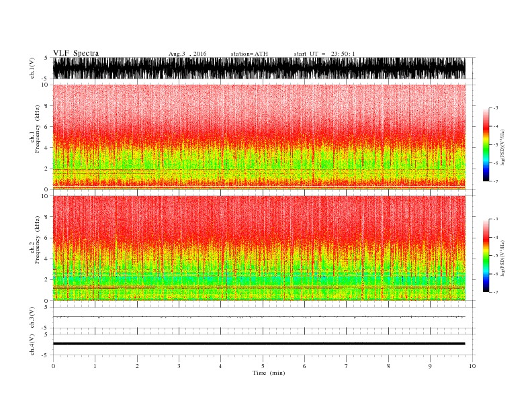Click time axis tick label 3

(x=179, y=366)
